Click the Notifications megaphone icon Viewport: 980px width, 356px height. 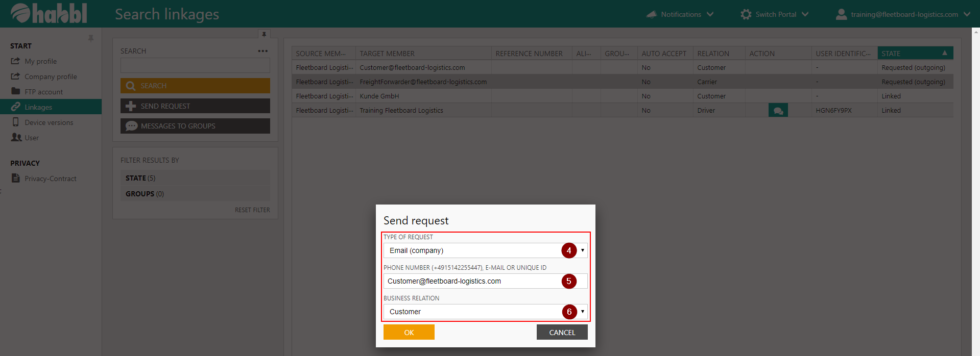(651, 14)
